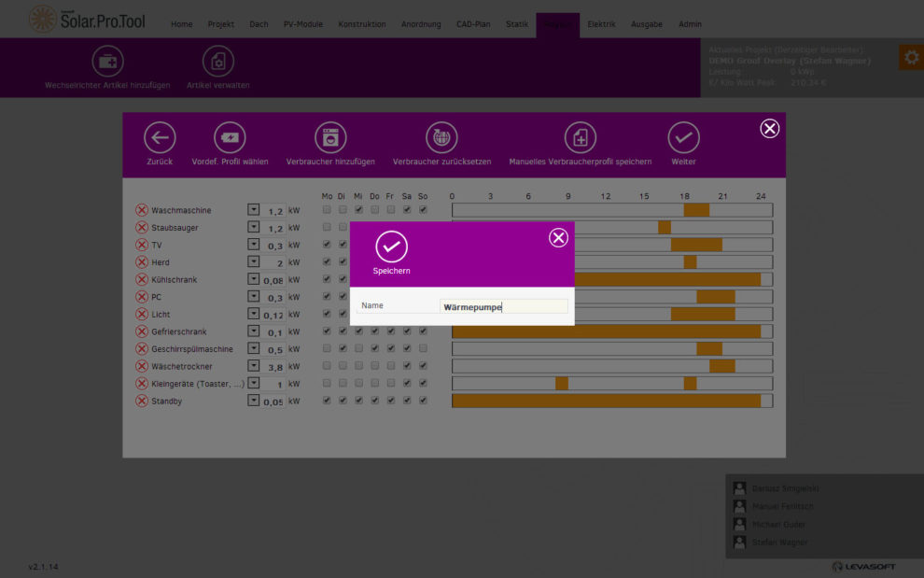Toggle the Wäschetrockner Saturday checkbox
This screenshot has height=578, width=924.
pos(407,366)
